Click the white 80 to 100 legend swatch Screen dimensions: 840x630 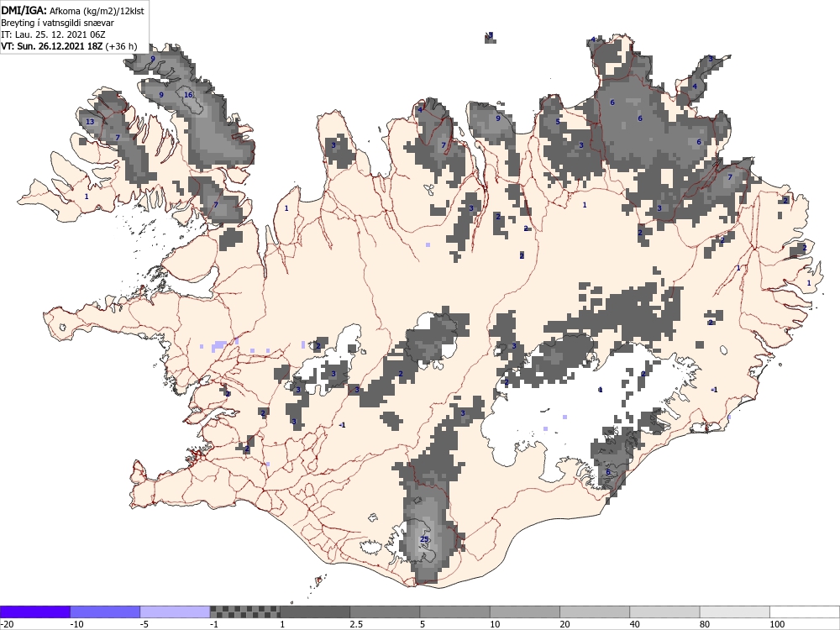point(735,612)
